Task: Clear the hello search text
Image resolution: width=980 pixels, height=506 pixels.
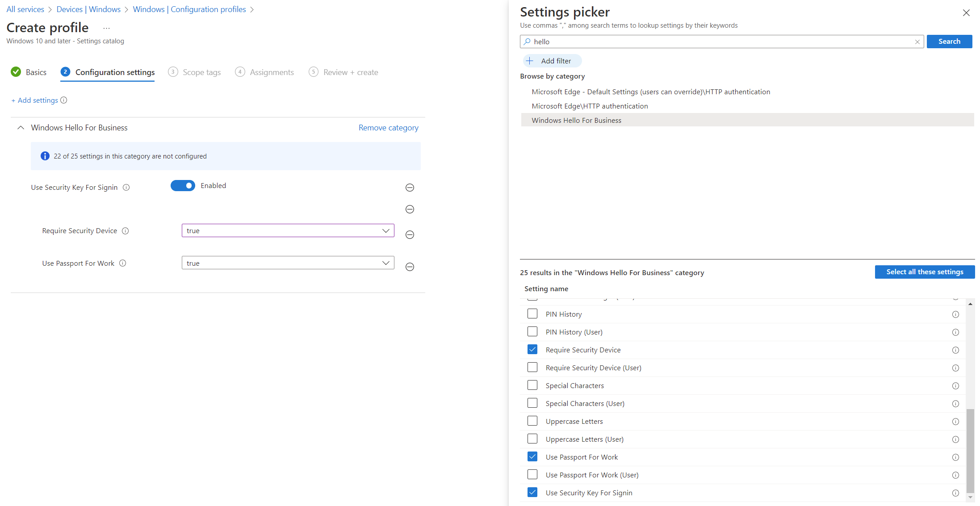Action: [917, 42]
